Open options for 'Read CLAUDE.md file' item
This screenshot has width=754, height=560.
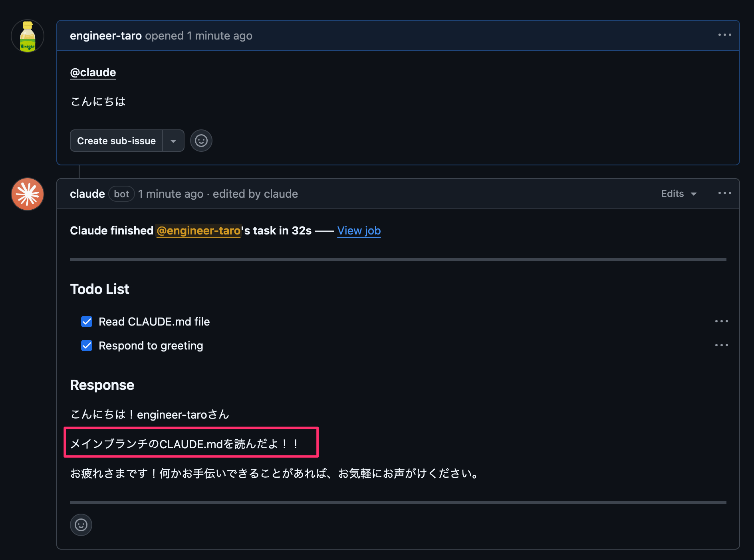[721, 322]
